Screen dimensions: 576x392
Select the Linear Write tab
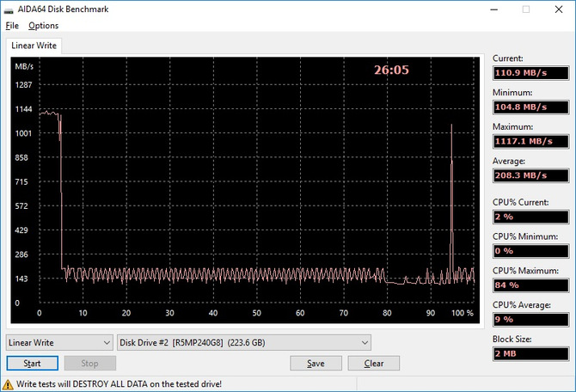[34, 46]
